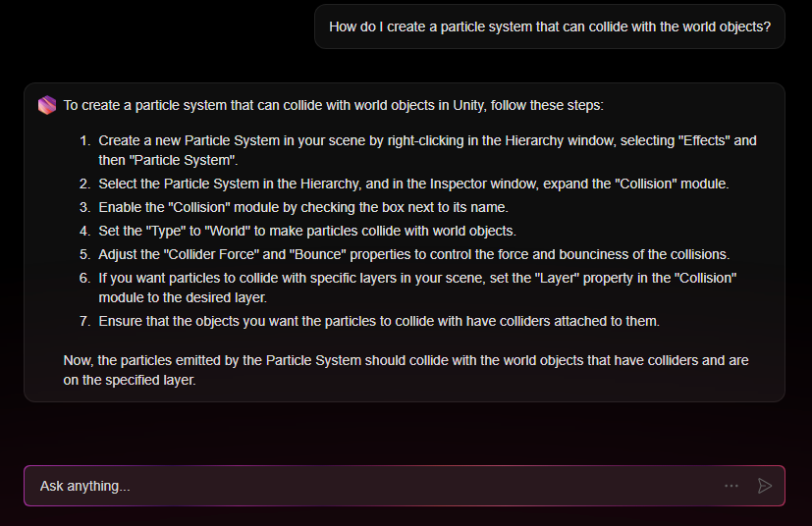Click the user question message bubble

coord(549,26)
